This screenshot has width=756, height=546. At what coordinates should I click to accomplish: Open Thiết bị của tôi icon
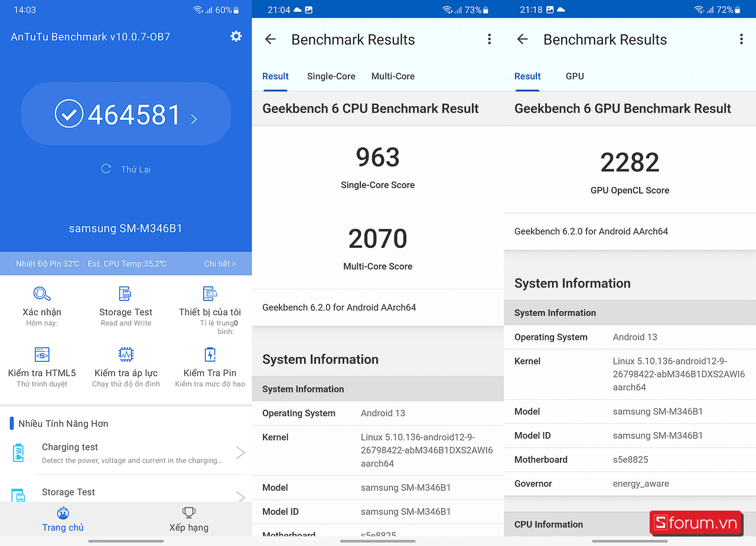[210, 293]
